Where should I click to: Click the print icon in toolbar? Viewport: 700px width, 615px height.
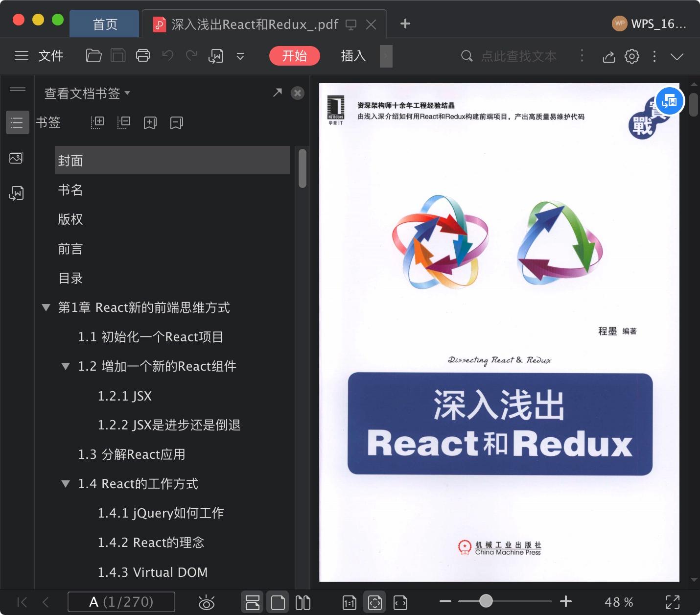[143, 56]
